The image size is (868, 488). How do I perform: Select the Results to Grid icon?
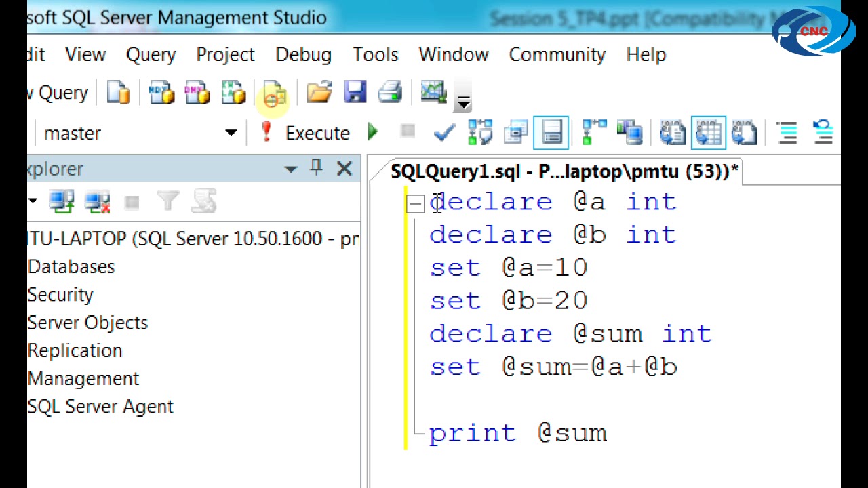[x=709, y=133]
